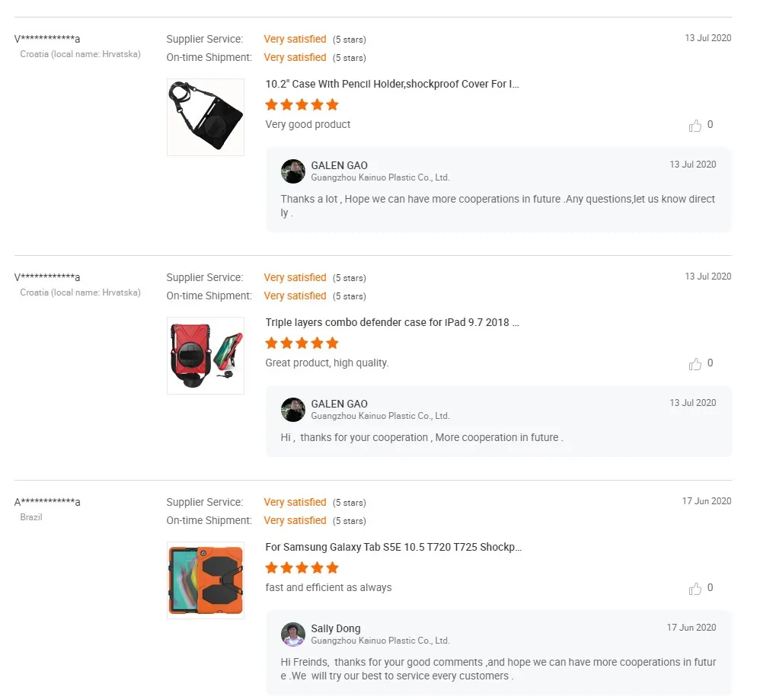The width and height of the screenshot is (757, 700).
Task: Click the star rating of Samsung Galaxy case
Action: (302, 568)
